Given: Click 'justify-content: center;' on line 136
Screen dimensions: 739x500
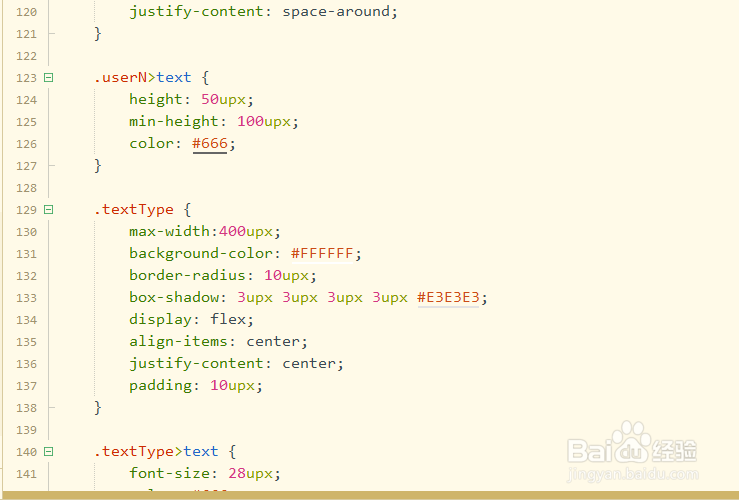Looking at the screenshot, I should 237,363.
